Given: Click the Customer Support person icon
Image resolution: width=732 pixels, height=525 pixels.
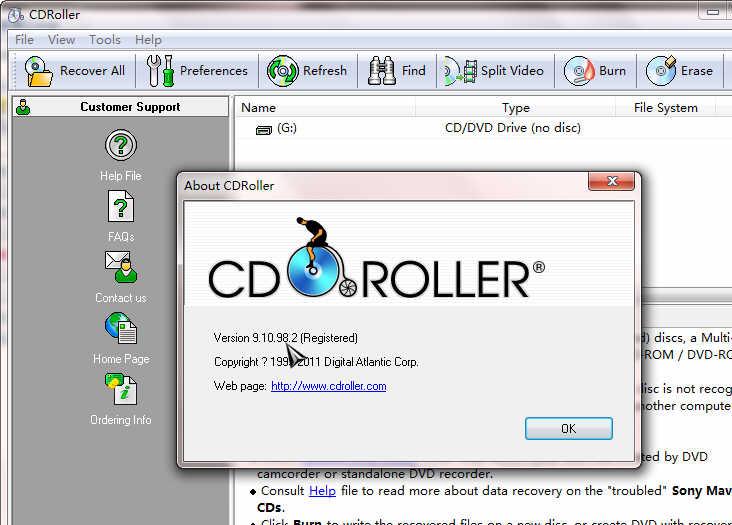Looking at the screenshot, I should (23, 107).
